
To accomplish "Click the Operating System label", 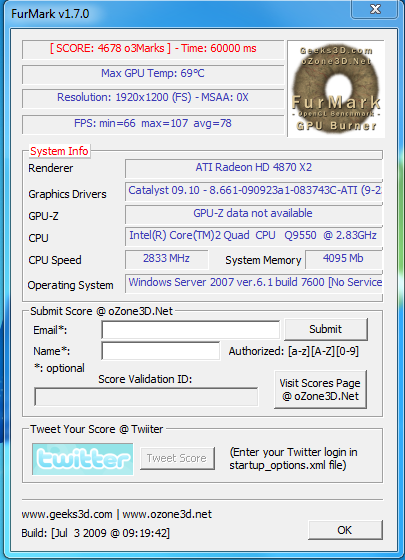I will click(x=70, y=285).
